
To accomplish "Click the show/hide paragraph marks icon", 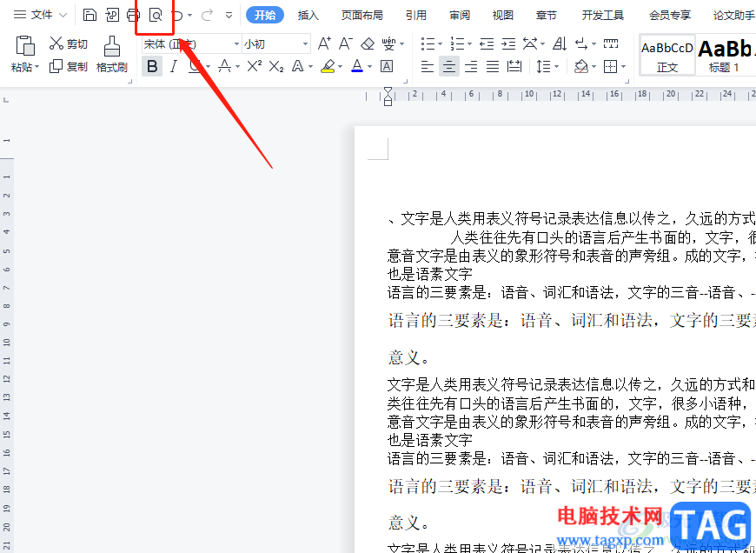I will pos(581,44).
